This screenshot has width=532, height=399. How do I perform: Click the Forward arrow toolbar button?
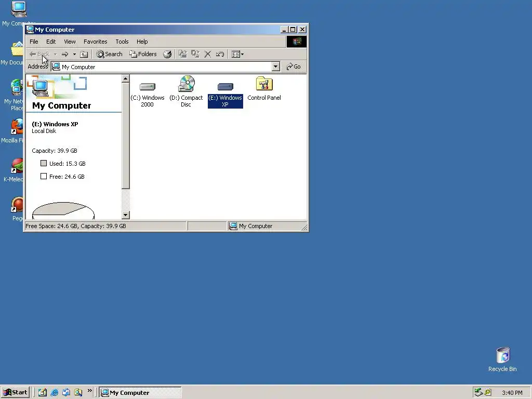pyautogui.click(x=65, y=54)
